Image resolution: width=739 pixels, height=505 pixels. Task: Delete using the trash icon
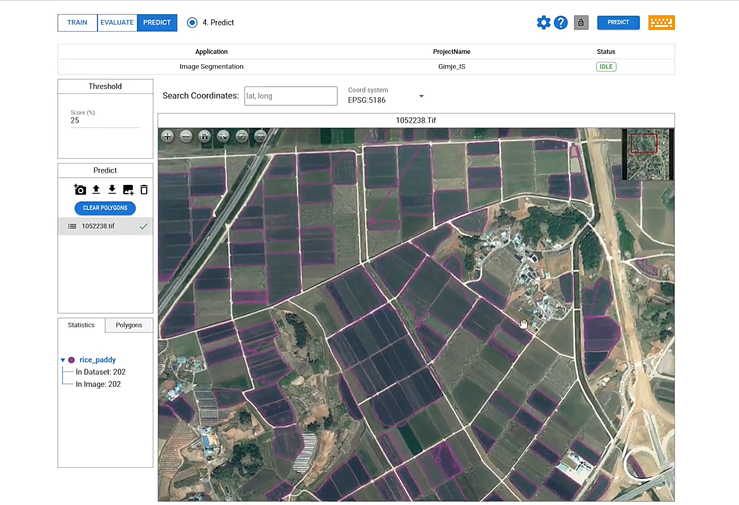pyautogui.click(x=144, y=190)
